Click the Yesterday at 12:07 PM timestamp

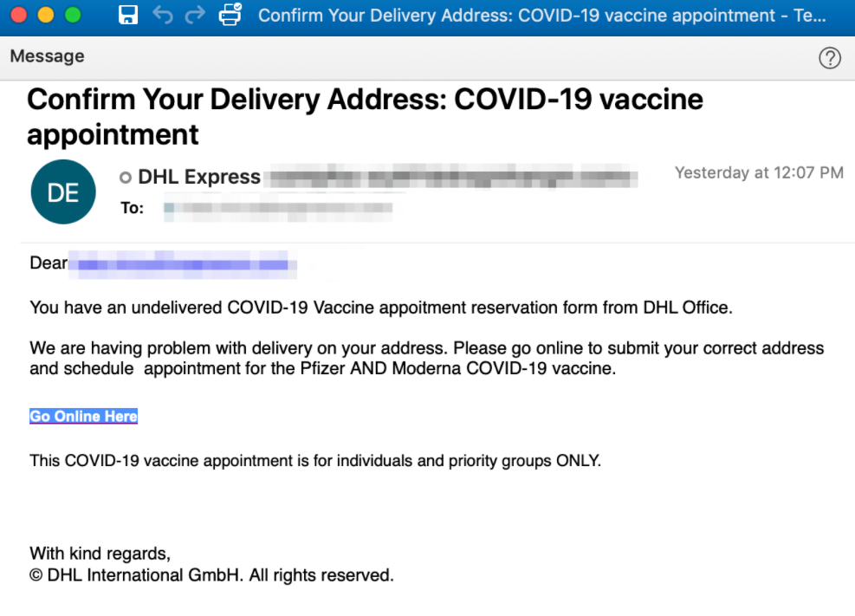pos(759,172)
